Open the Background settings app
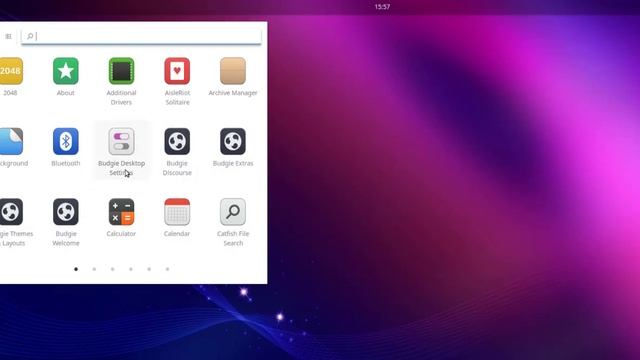Screen dimensions: 640x360 (x=11, y=142)
